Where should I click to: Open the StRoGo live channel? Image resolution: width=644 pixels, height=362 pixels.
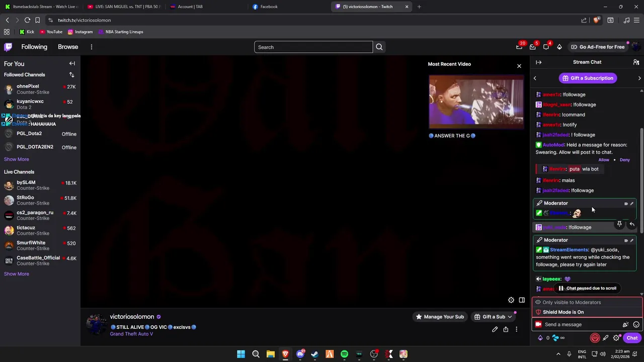tap(40, 201)
